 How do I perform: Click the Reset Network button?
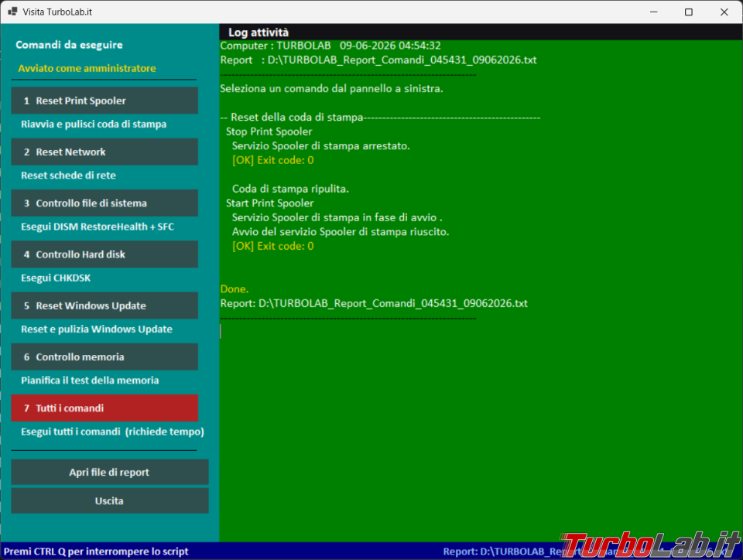pyautogui.click(x=104, y=152)
